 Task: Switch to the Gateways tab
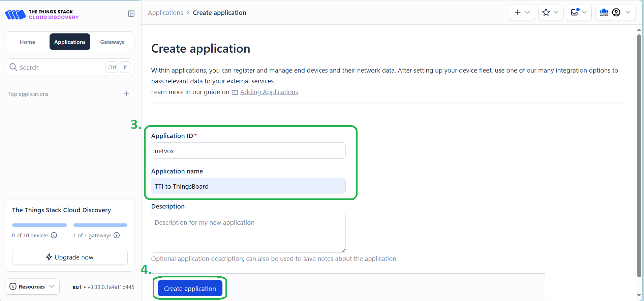pyautogui.click(x=112, y=42)
